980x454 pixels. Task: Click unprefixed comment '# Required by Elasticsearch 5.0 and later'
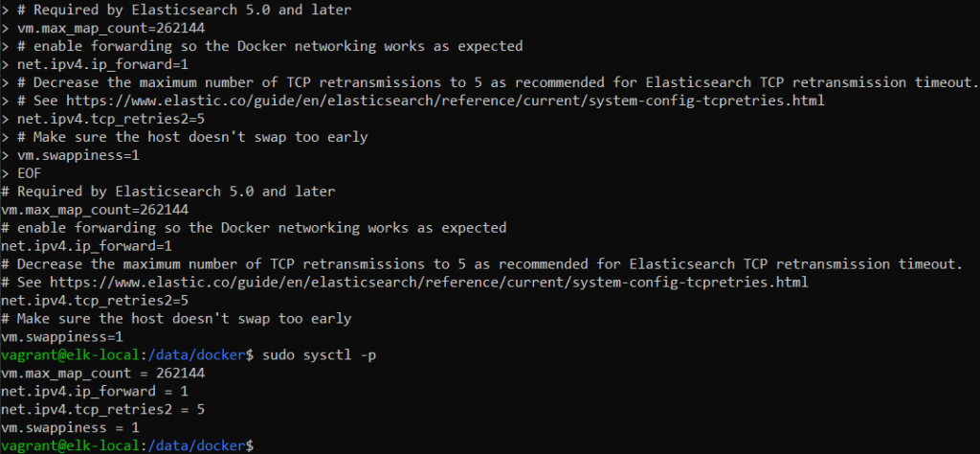(168, 192)
